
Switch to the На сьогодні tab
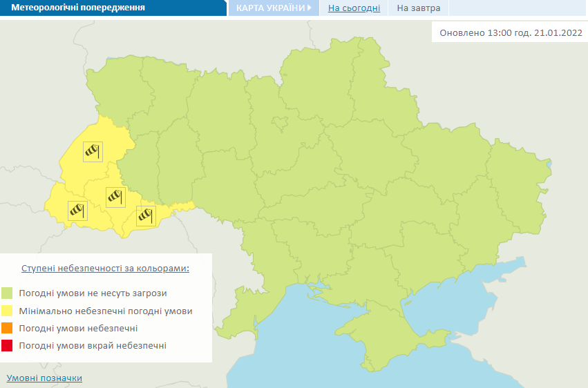click(x=354, y=8)
